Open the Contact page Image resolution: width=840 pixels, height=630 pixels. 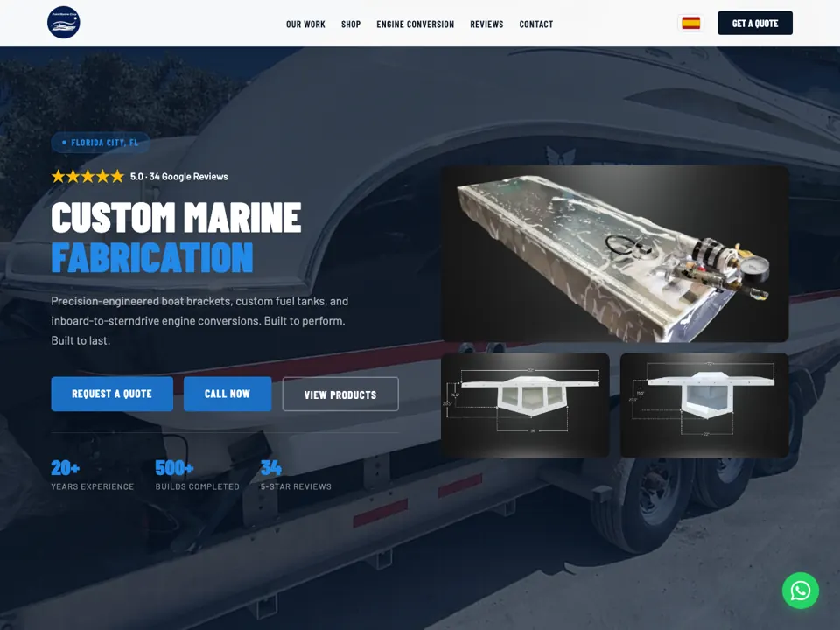pos(536,24)
